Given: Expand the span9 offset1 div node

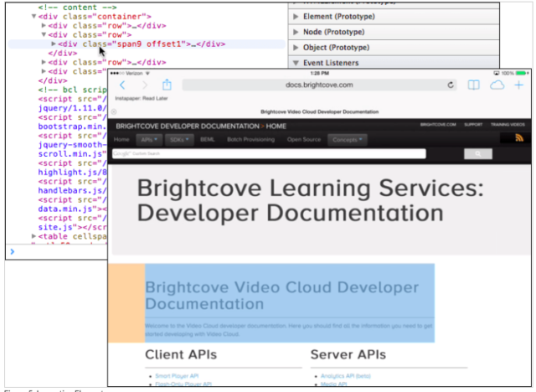Looking at the screenshot, I should [54, 44].
